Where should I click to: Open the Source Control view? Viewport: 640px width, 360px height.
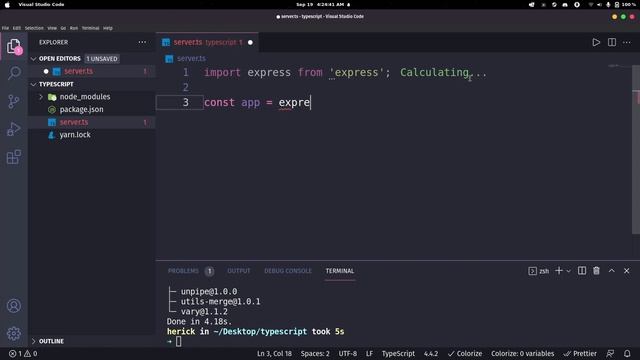click(x=14, y=101)
